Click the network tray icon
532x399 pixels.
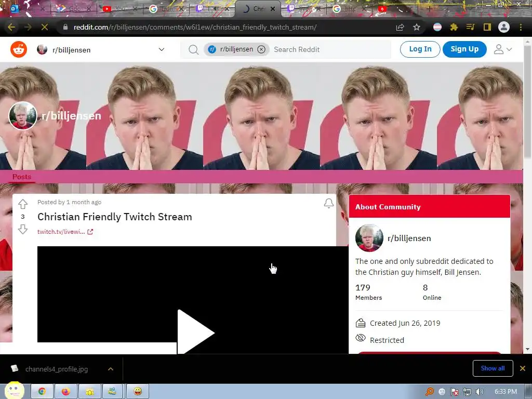click(x=467, y=392)
